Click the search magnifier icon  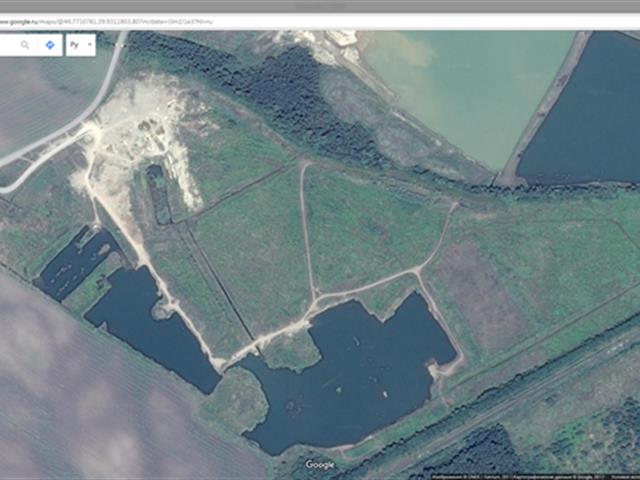(25, 45)
